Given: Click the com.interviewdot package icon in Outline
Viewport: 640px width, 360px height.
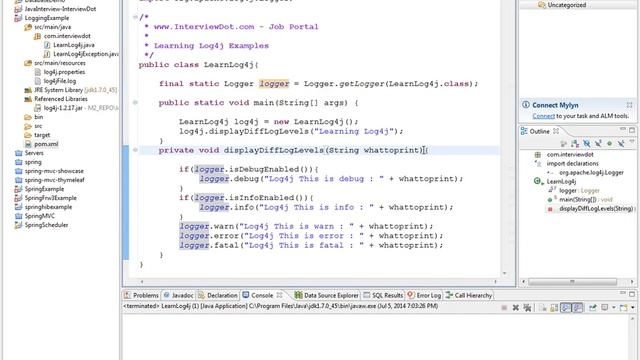Looking at the screenshot, I should point(538,155).
